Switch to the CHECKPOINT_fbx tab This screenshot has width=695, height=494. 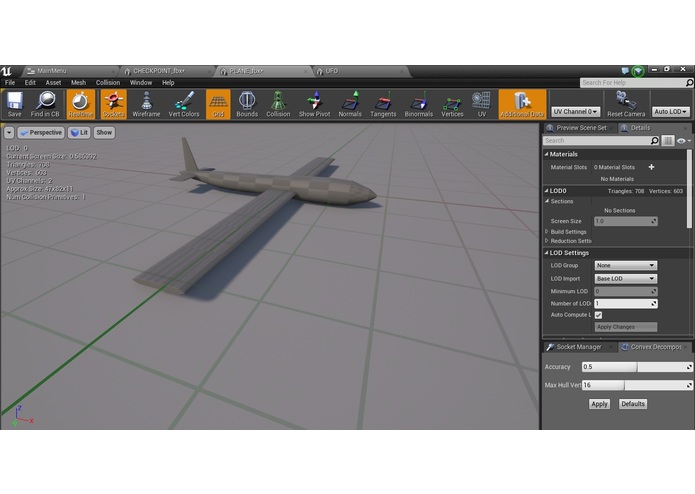[168, 71]
